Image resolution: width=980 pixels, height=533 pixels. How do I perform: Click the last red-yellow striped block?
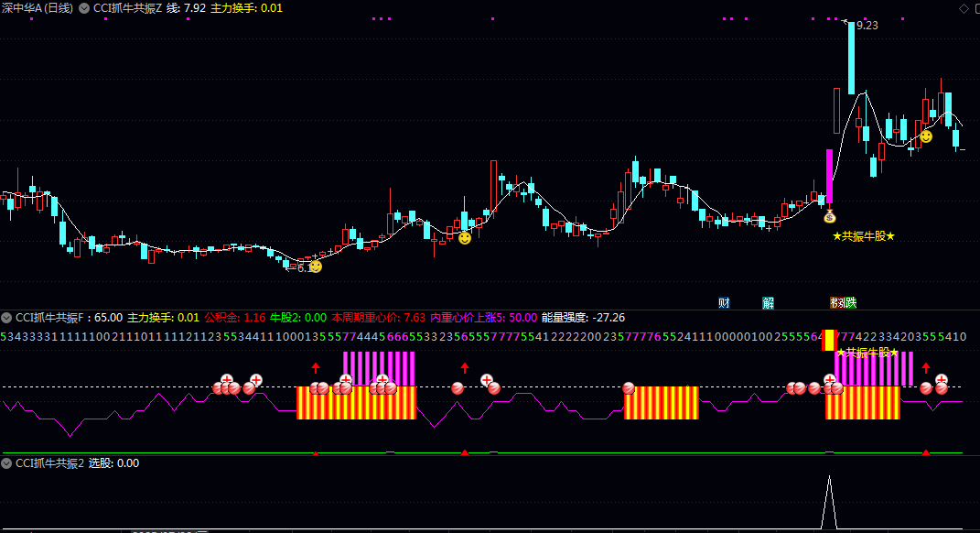coord(863,403)
